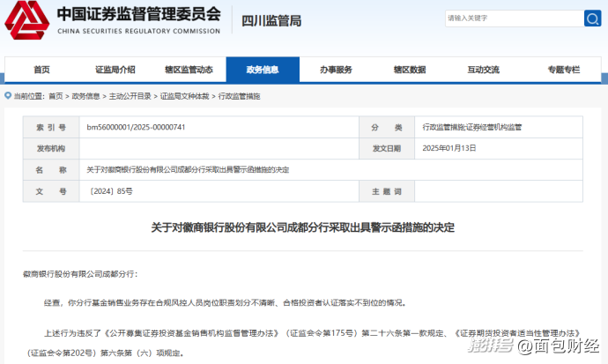Image resolution: width=608 pixels, height=364 pixels.
Task: Click the 名称 row document title text
Action: click(188, 170)
